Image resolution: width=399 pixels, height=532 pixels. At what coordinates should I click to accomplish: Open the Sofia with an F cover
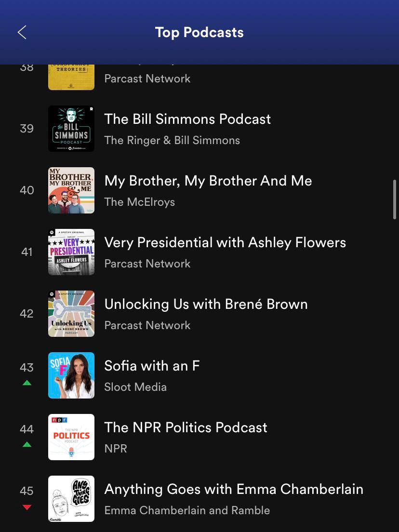point(71,375)
